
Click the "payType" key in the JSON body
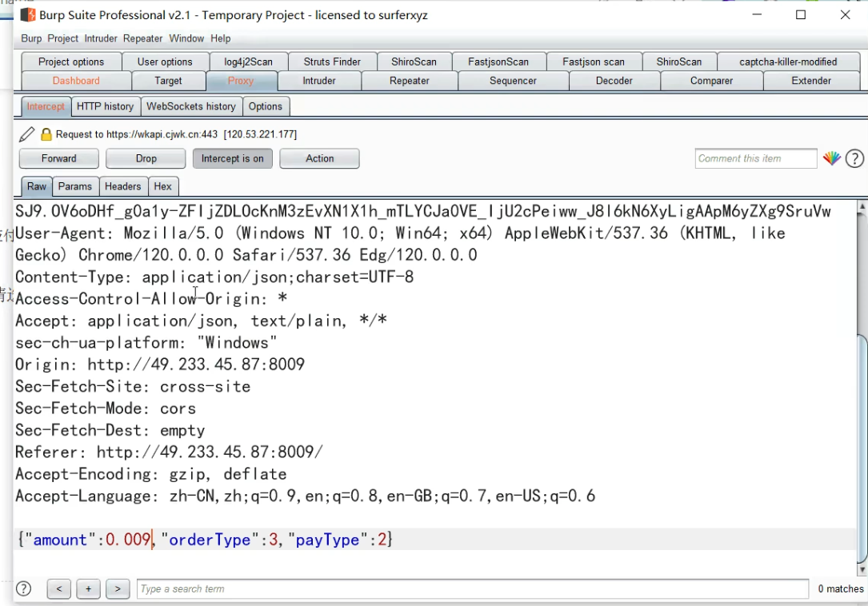pyautogui.click(x=328, y=540)
